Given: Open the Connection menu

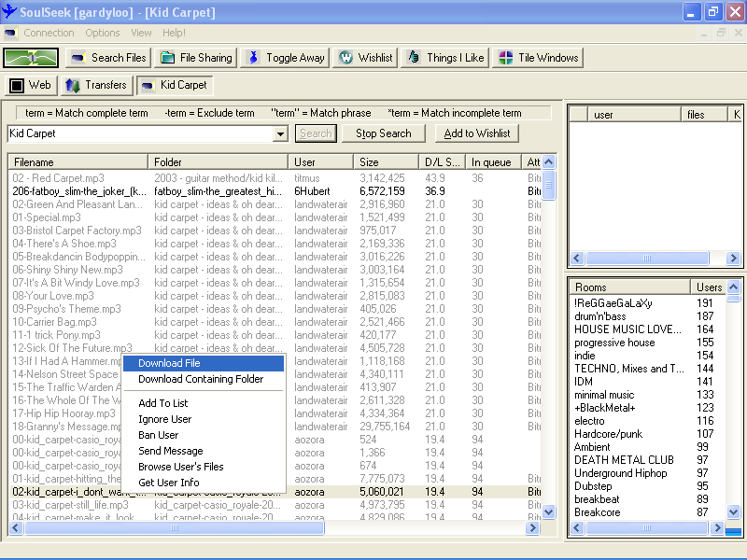Looking at the screenshot, I should click(x=49, y=33).
